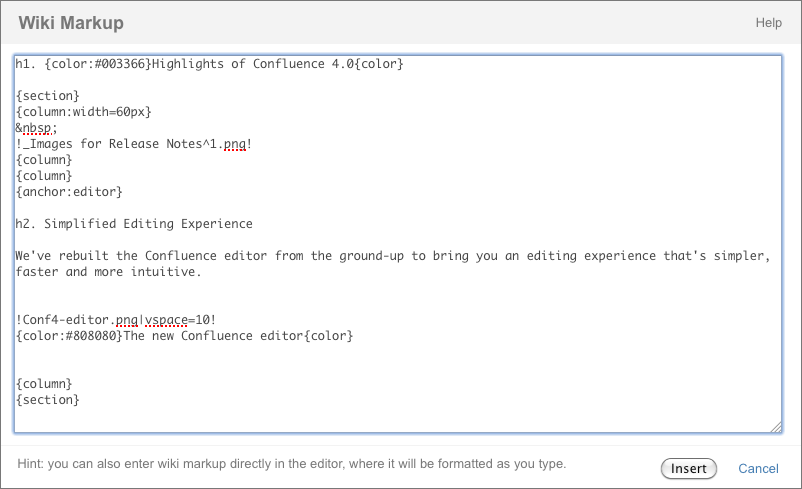
Task: Click the #003366 color code text
Action: [119, 64]
